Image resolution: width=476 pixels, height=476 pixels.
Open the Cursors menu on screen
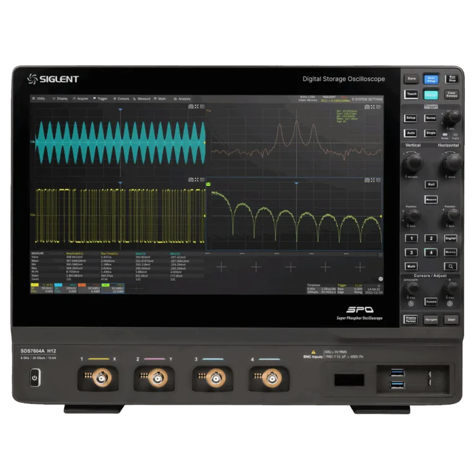(121, 99)
